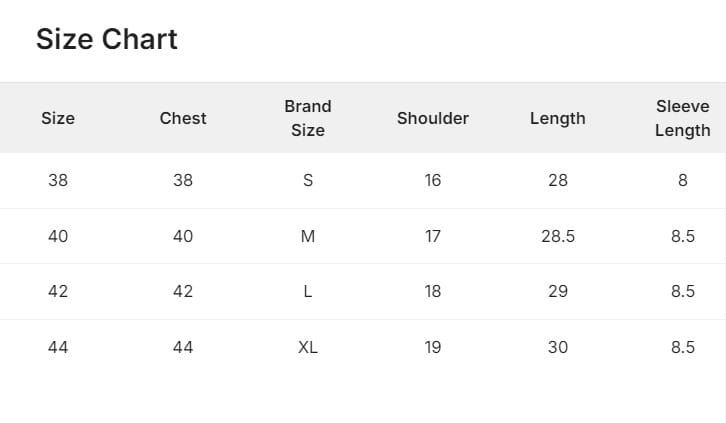Click the shoulder value 16
This screenshot has height=423, width=726.
433,181
